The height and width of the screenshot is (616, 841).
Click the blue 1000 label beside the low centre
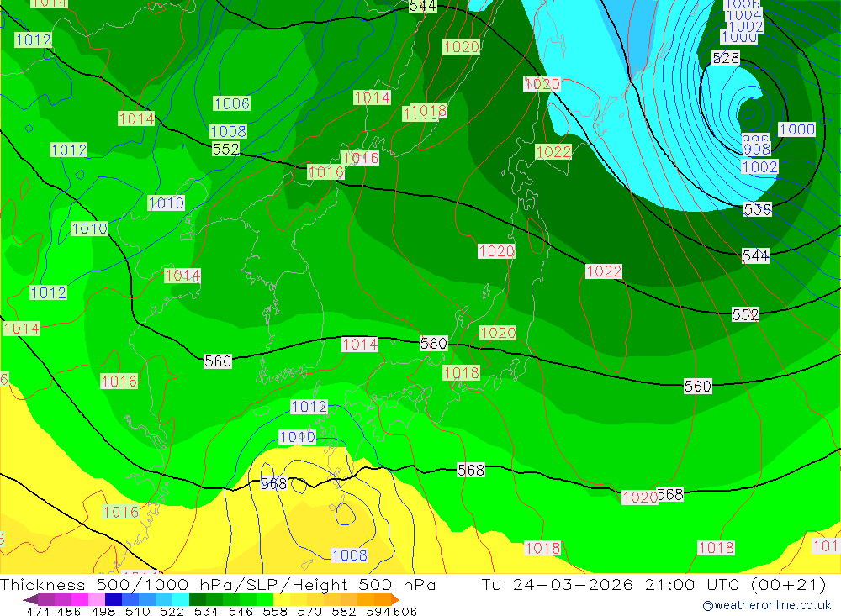click(797, 129)
